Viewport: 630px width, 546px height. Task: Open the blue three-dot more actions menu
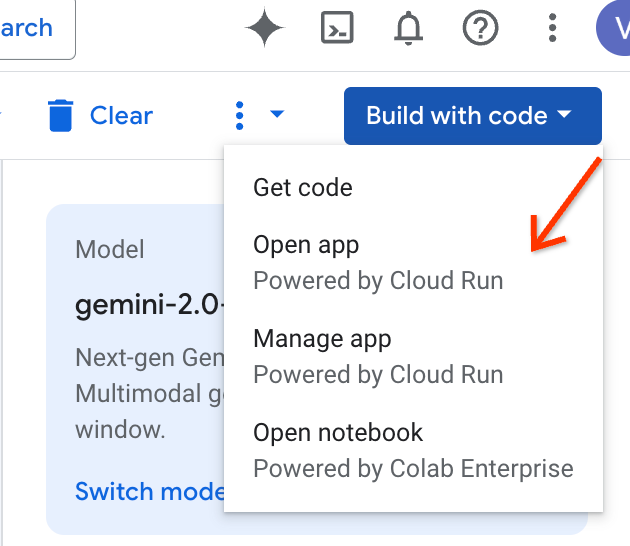point(239,116)
